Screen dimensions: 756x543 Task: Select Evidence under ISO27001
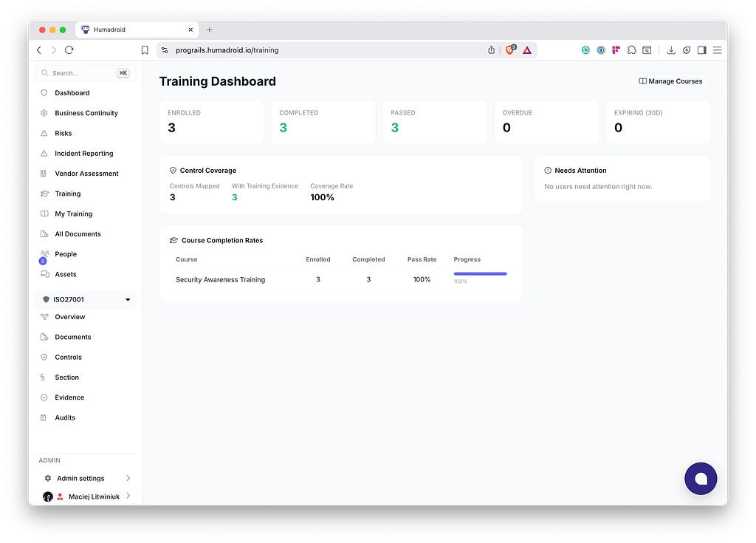click(x=69, y=397)
